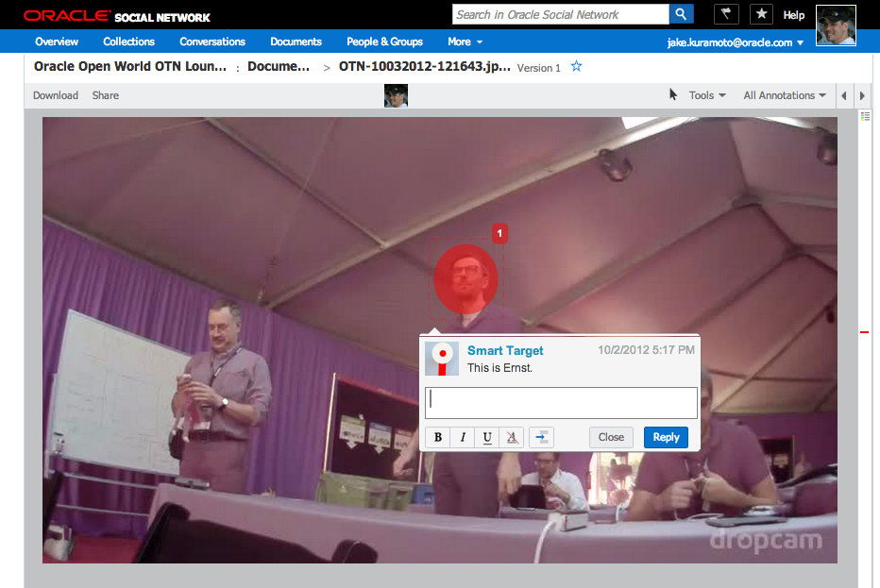
Task: Click the Smart Target author link
Action: click(x=505, y=350)
